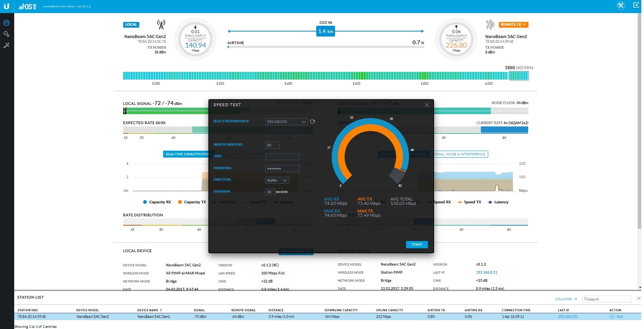Screen dimensions: 644x329
Task: Open the Select Destination IP dropdown
Action: (287, 122)
